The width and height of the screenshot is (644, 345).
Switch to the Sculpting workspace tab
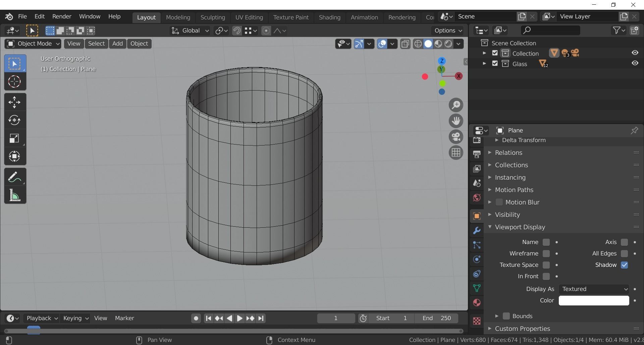coord(213,17)
